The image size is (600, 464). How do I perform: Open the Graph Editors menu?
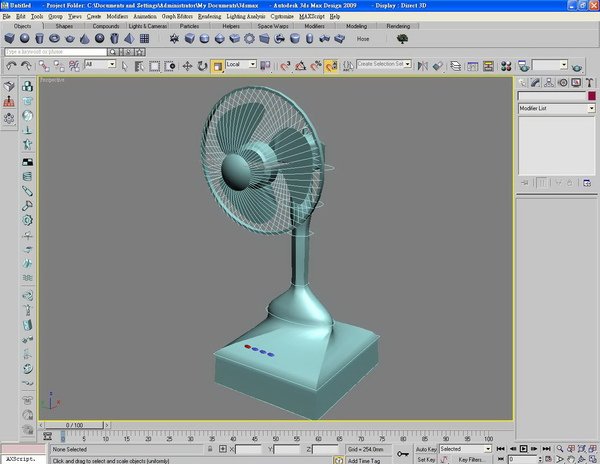pyautogui.click(x=177, y=16)
